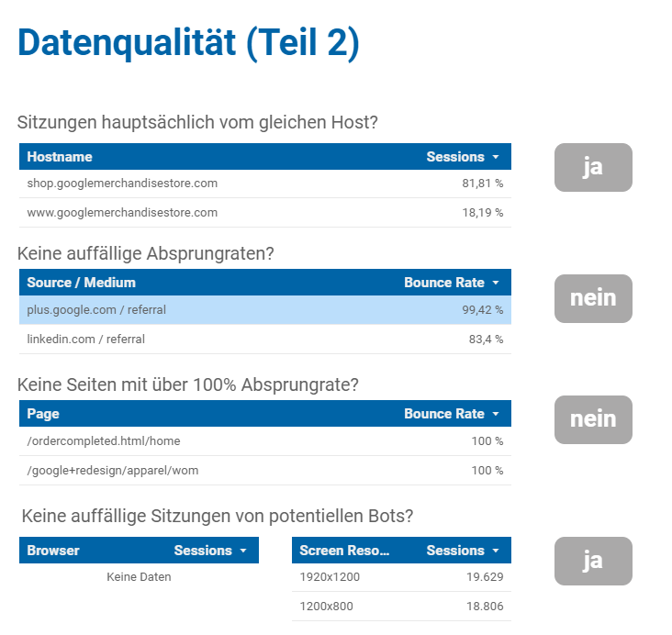Viewport: 672px width, 635px height.
Task: Click sort arrow next to Page Bounce Rate
Action: click(496, 414)
